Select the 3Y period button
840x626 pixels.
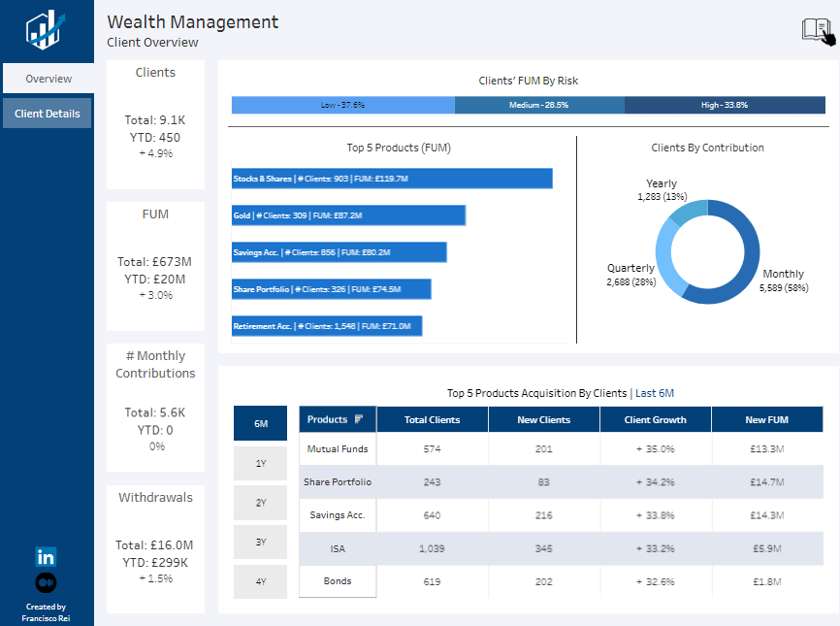pyautogui.click(x=260, y=542)
